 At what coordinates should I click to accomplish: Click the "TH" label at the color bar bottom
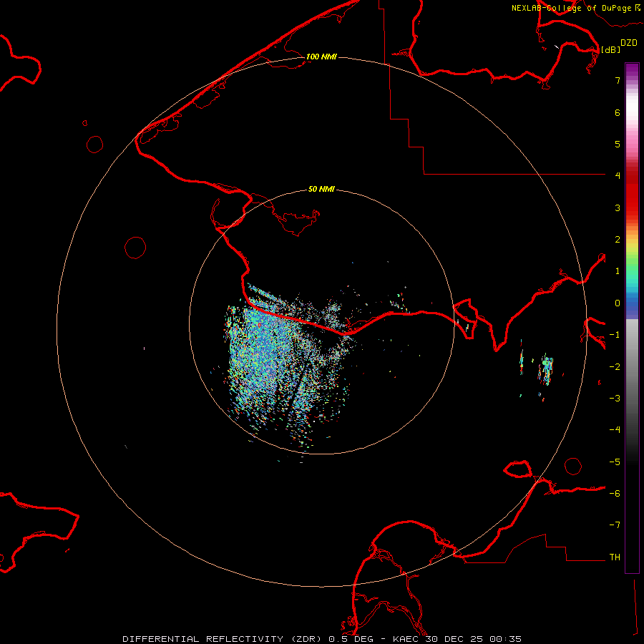coord(615,557)
